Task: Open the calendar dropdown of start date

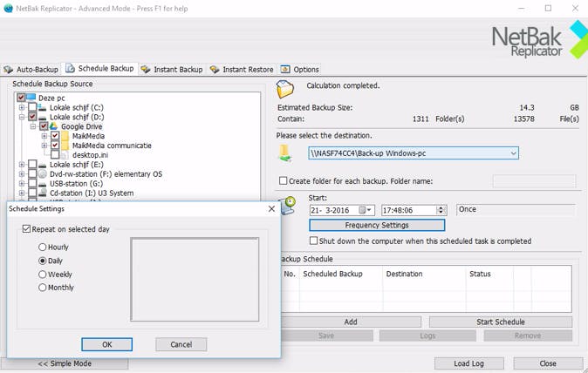Action: click(x=366, y=210)
